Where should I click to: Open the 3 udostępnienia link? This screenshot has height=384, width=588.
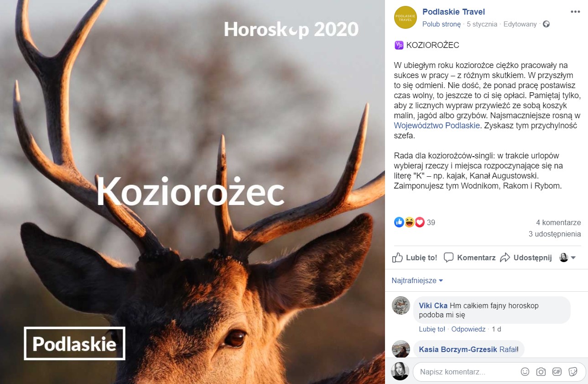(x=555, y=234)
